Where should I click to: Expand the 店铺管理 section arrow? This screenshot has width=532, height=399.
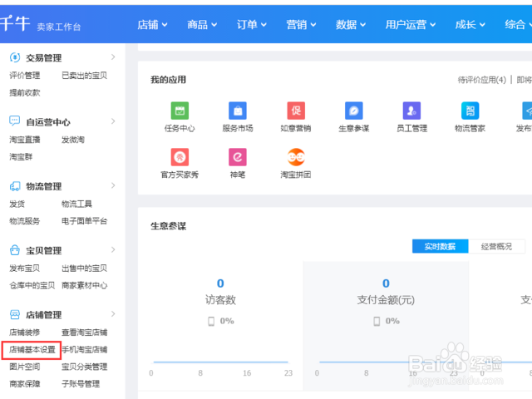tap(113, 314)
